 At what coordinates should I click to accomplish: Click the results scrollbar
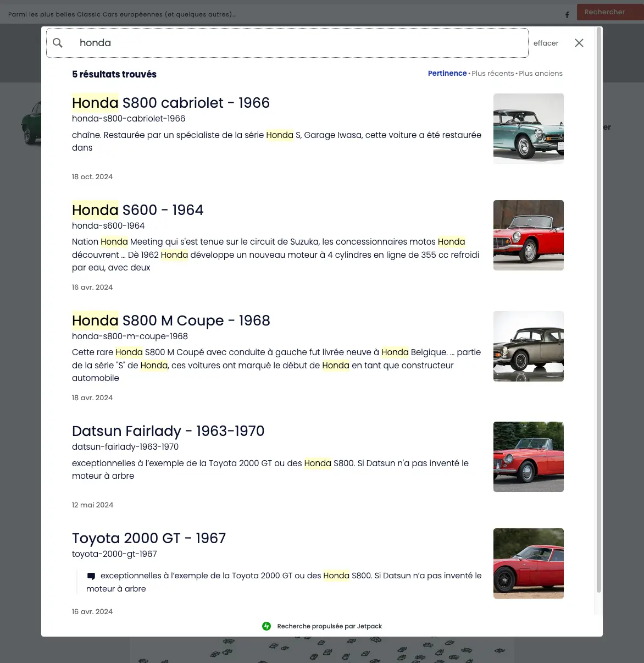coord(599,311)
